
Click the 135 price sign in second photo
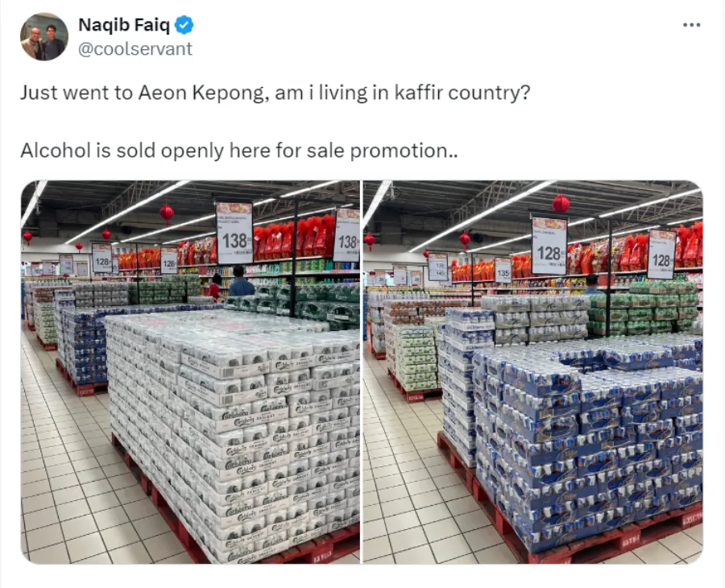tap(503, 269)
